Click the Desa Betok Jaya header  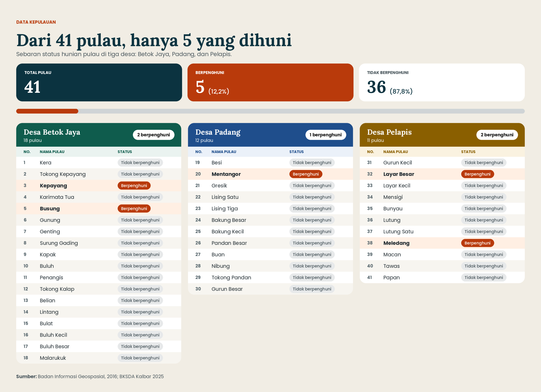tap(98, 135)
